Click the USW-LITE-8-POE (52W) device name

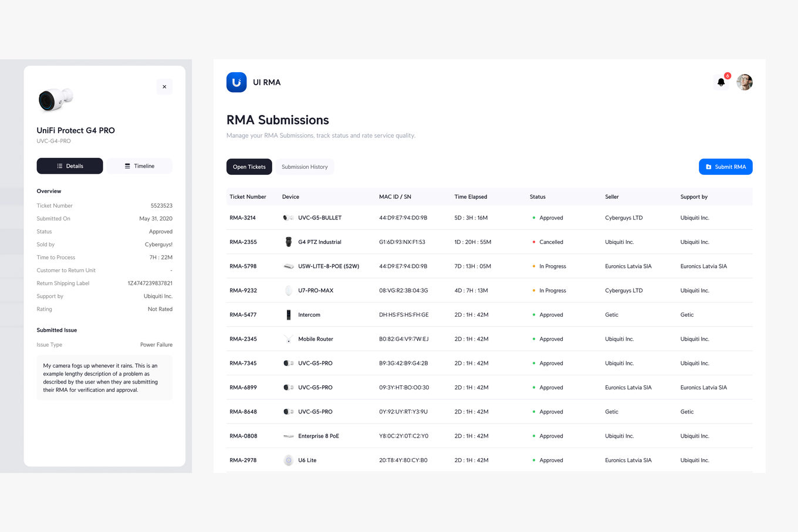click(x=329, y=266)
